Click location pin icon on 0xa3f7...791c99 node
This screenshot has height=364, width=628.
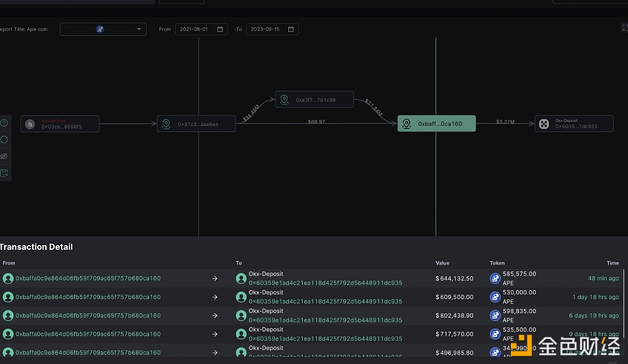point(284,100)
